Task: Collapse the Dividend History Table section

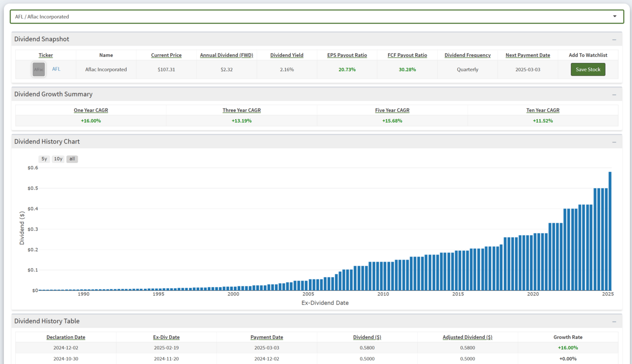Action: (x=614, y=321)
